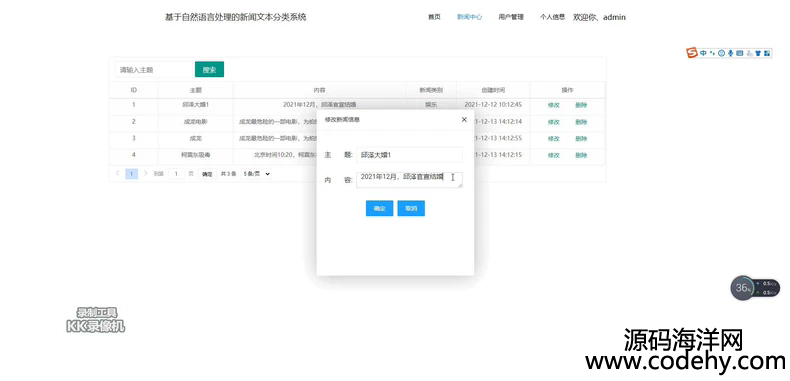The height and width of the screenshot is (381, 790).
Task: Toggle Chinese/English mode in Sogou toolbar
Action: coord(703,53)
